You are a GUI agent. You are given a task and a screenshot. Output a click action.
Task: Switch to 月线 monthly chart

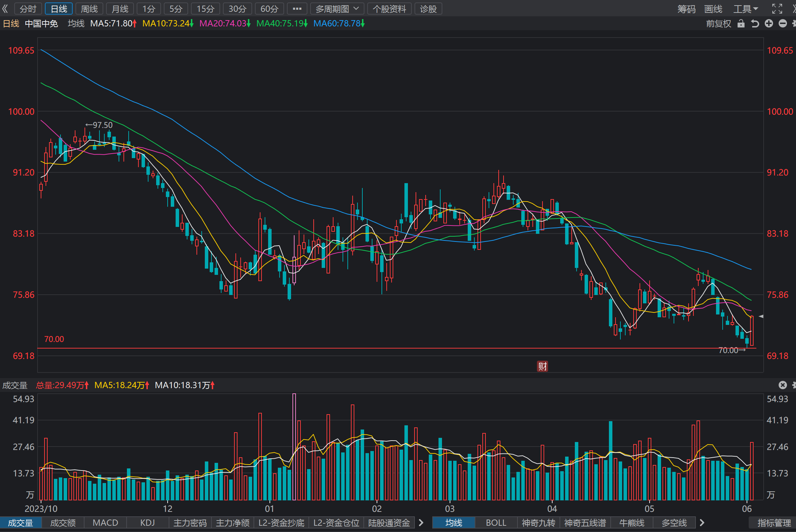(x=120, y=9)
